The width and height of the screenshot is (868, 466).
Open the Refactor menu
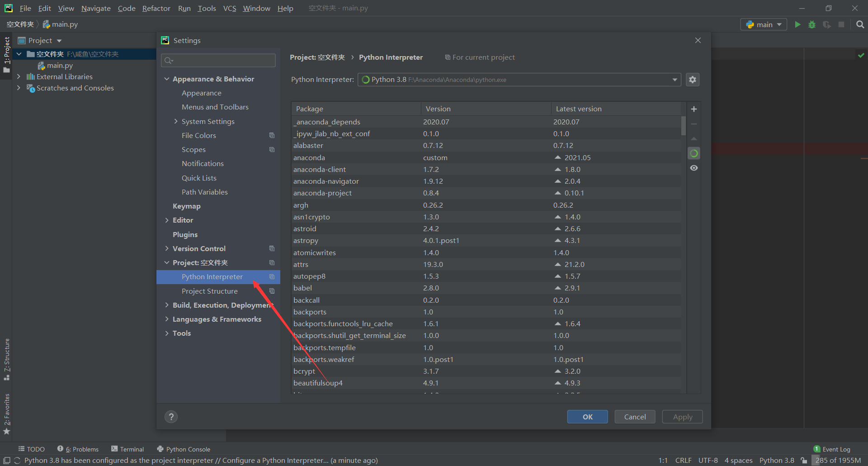pos(156,8)
